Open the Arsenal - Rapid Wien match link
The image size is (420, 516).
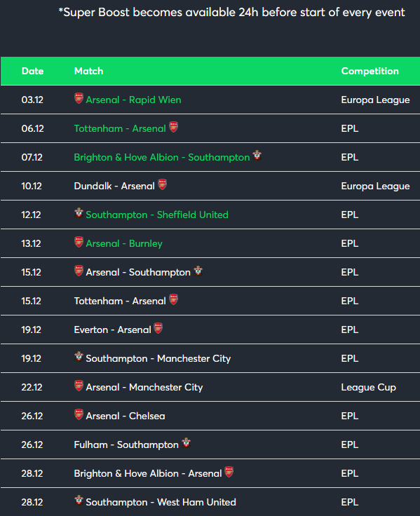(x=133, y=100)
